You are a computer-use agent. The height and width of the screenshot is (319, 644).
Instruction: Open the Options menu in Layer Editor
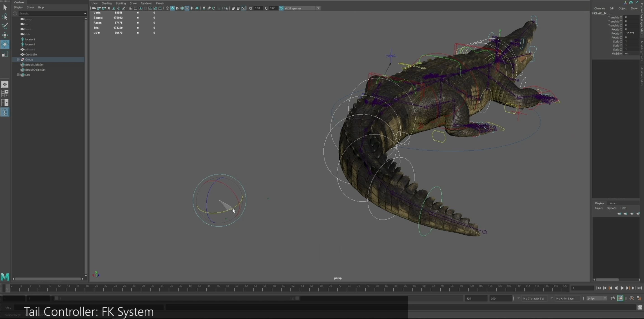tap(611, 208)
